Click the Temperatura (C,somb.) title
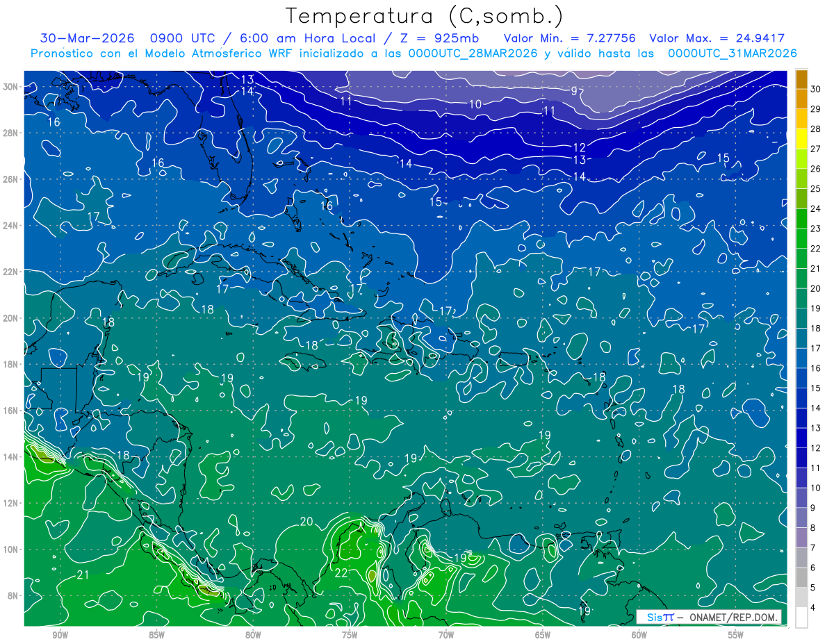Viewport: 834px width, 644px height. point(425,16)
